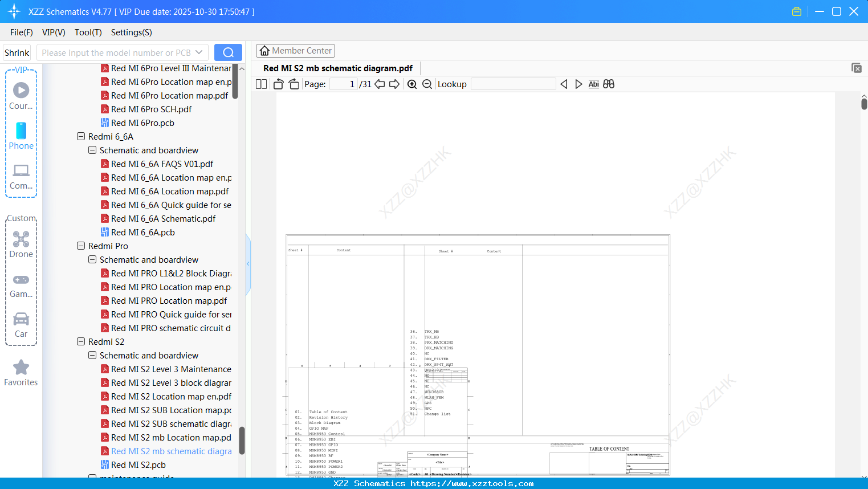
Task: Enable the Abi text selection mode
Action: click(593, 84)
